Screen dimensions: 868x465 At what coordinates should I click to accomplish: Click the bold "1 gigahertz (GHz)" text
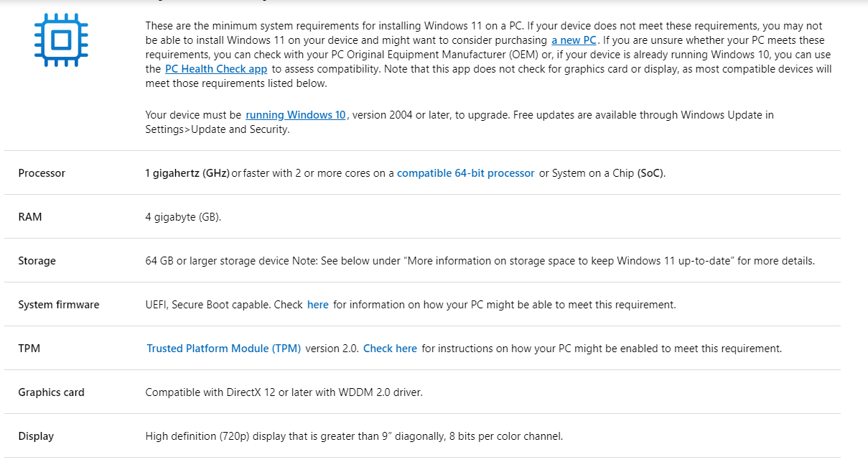coord(187,173)
